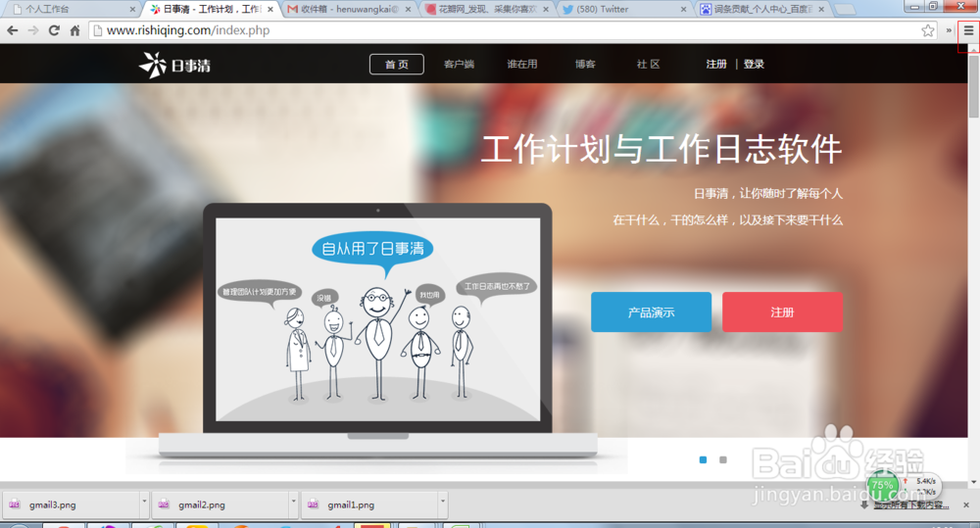Click the scrollbar down arrow
Viewport: 980px width, 528px height.
point(974,482)
